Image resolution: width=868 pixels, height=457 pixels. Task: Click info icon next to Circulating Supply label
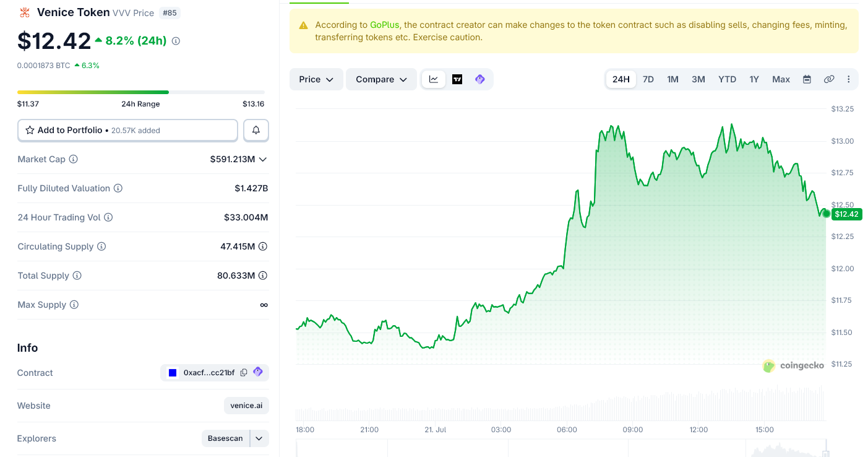point(101,246)
